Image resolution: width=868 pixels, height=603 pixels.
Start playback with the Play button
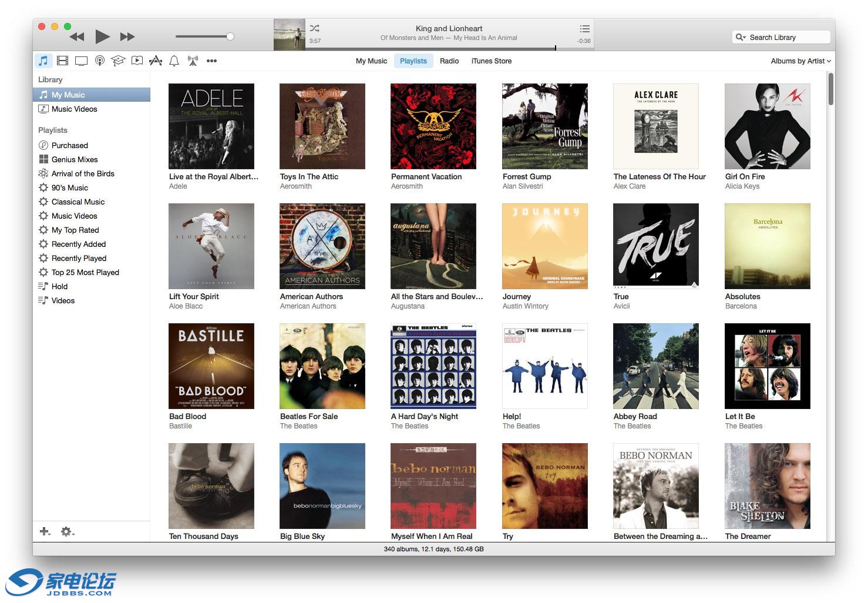102,36
